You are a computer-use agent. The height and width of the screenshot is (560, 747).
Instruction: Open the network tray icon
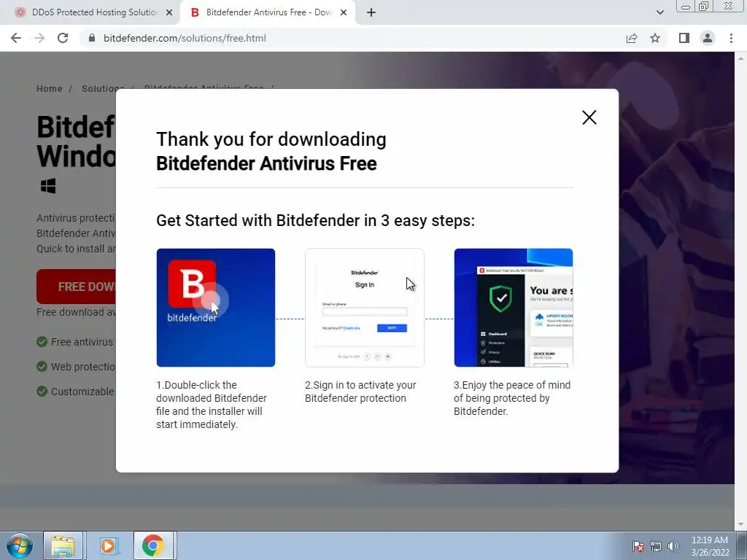pyautogui.click(x=656, y=546)
